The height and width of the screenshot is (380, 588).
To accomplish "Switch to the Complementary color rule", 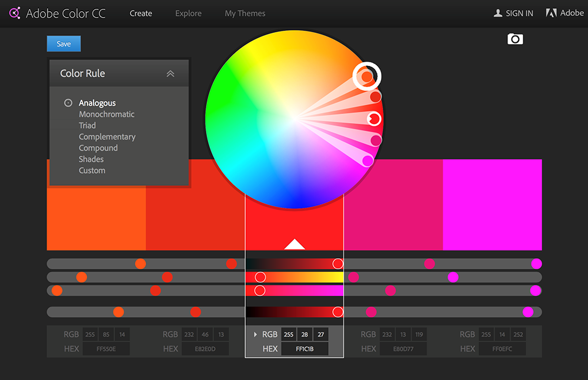I will [x=107, y=136].
